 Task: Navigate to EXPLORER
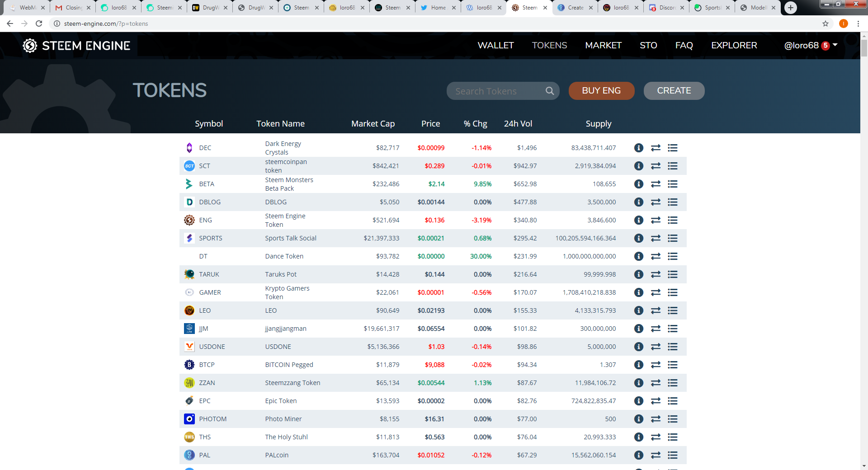click(734, 45)
